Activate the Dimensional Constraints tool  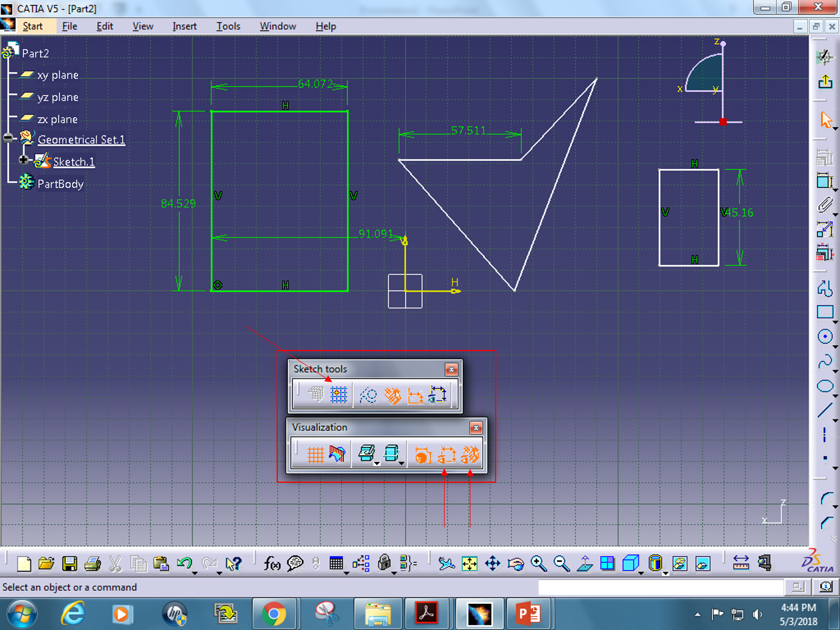tap(416, 395)
